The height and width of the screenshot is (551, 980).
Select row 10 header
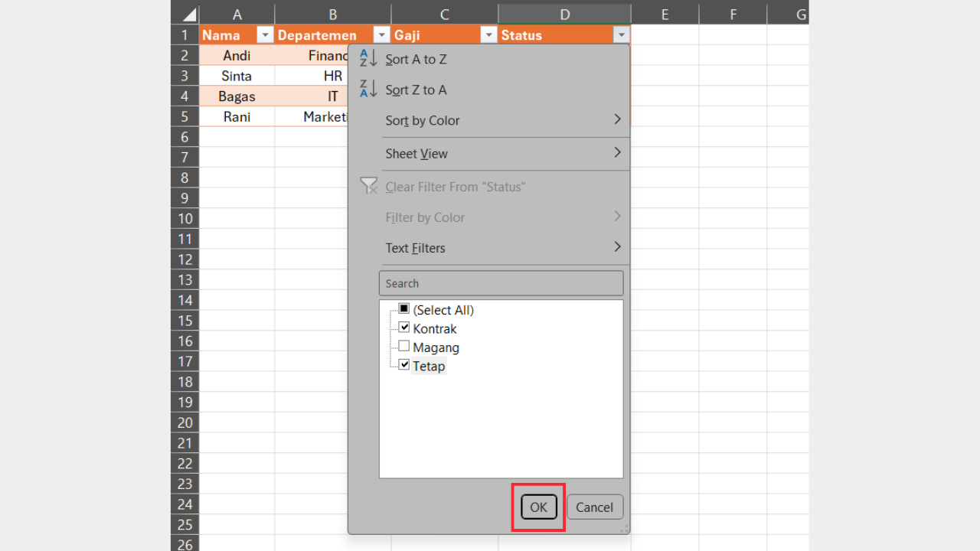185,218
